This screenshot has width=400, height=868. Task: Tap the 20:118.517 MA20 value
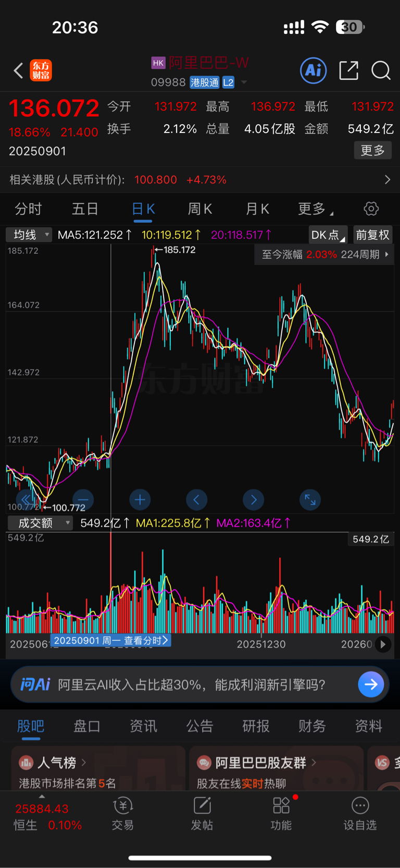(x=241, y=235)
